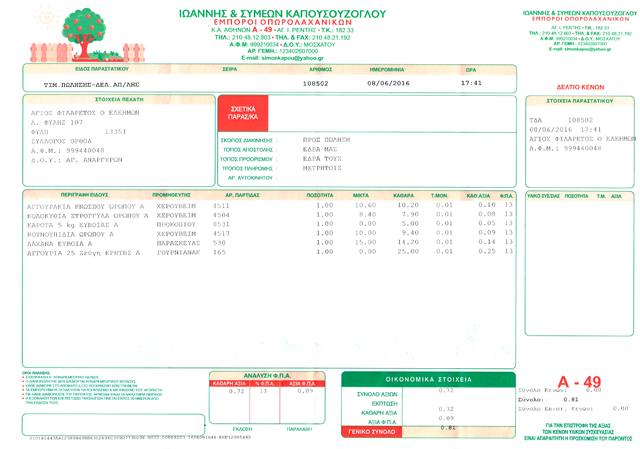Click the ΣΤΟΙΧΕΙΑ ΠΕΛΑΤΗ section title

[x=119, y=99]
